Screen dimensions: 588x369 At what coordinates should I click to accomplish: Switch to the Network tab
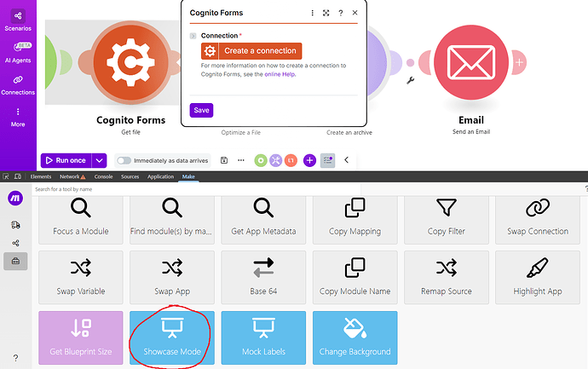[x=72, y=176]
